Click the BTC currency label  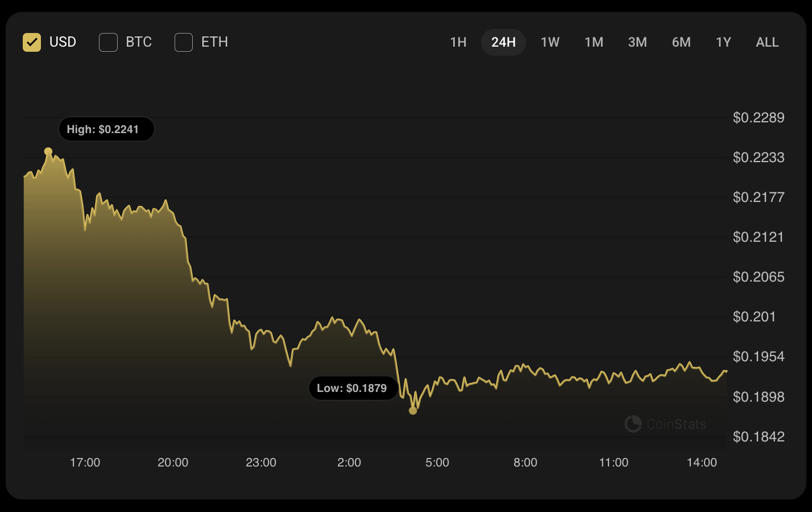tap(139, 42)
